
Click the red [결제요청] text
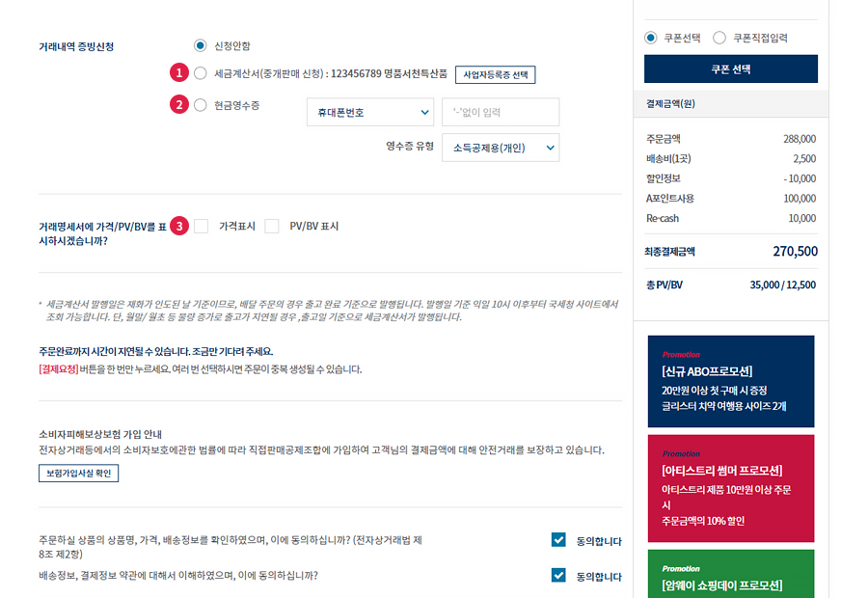click(59, 369)
